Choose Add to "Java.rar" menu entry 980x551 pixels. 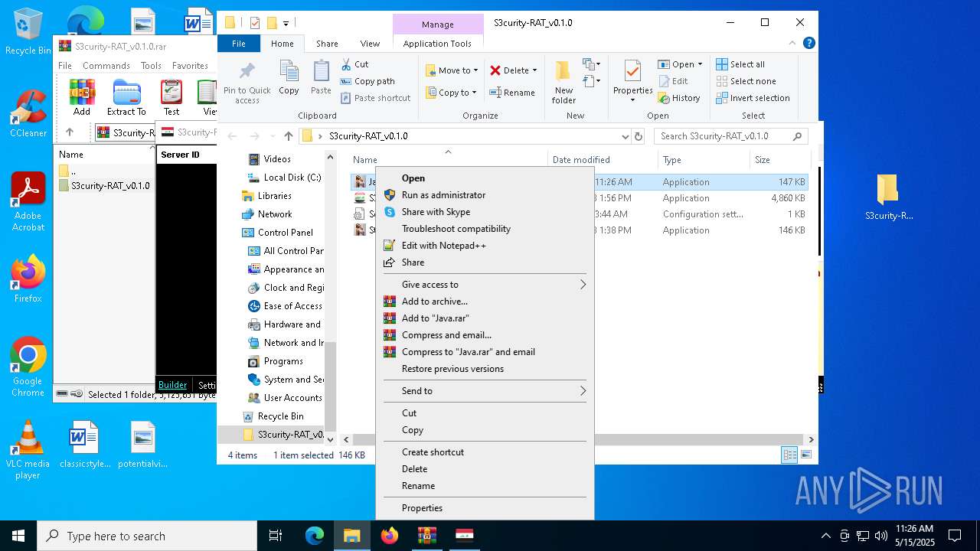[485, 318]
